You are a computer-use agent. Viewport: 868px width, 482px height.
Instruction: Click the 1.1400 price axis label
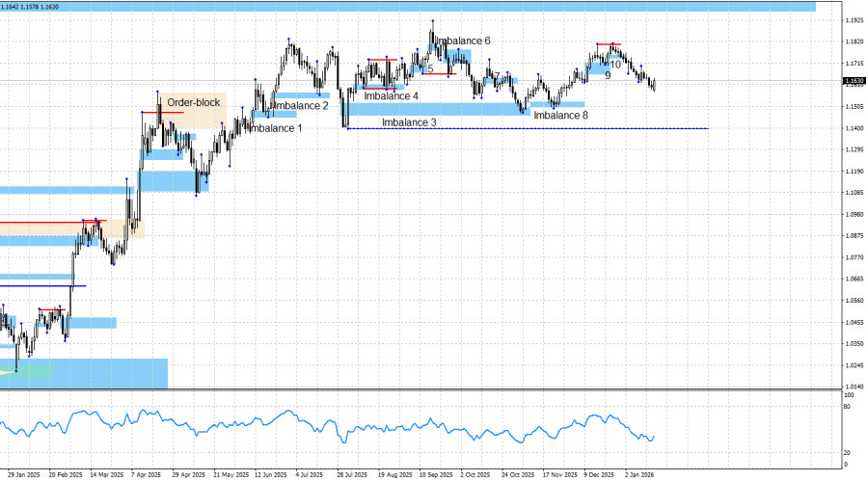[854, 128]
